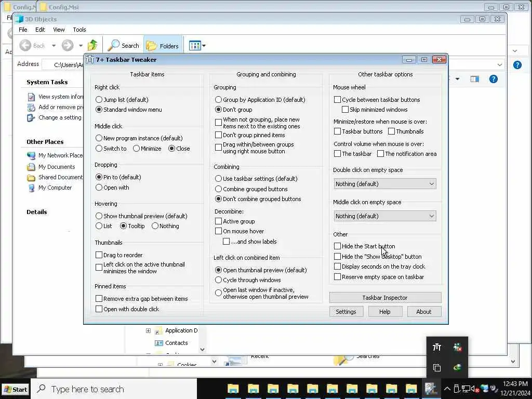
Task: Select Combine grouped buttons option
Action: pyautogui.click(x=218, y=189)
